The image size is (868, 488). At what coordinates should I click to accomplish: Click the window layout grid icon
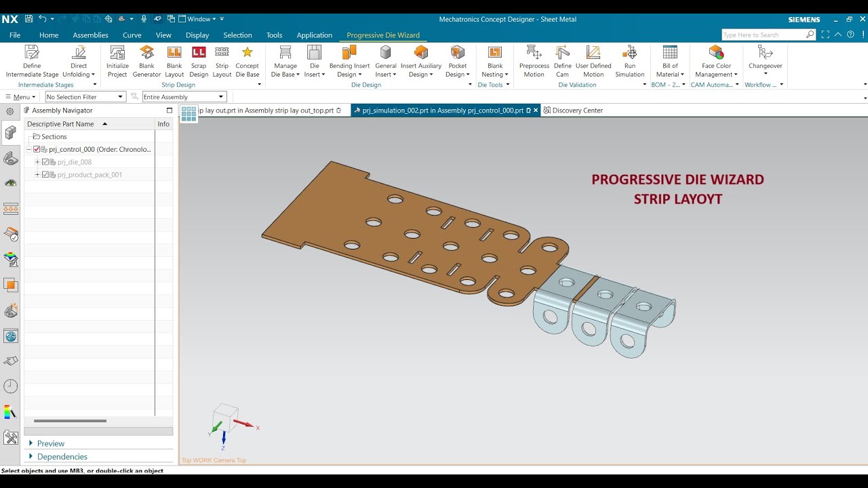(x=189, y=115)
